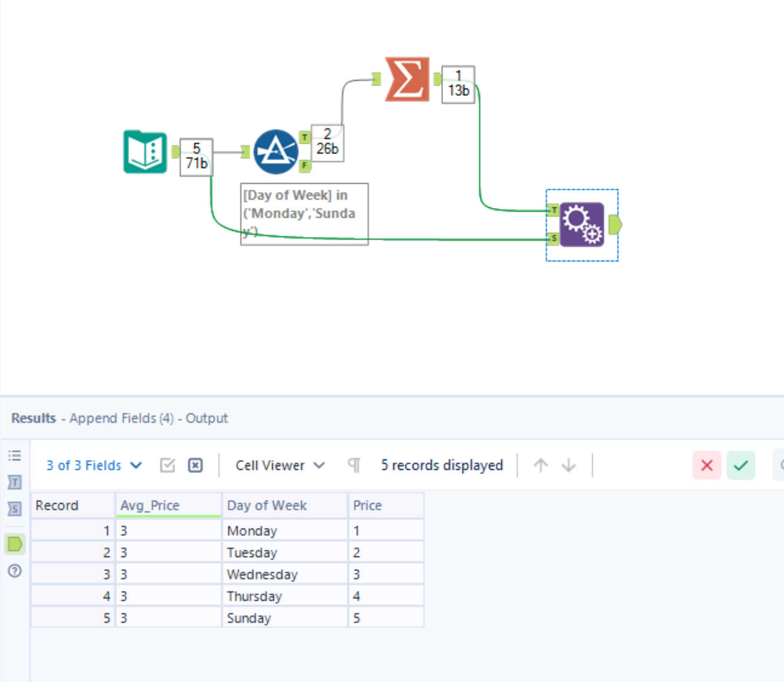Screen dimensions: 784x682
Task: Open the Cell Viewer dropdown
Action: click(x=279, y=465)
